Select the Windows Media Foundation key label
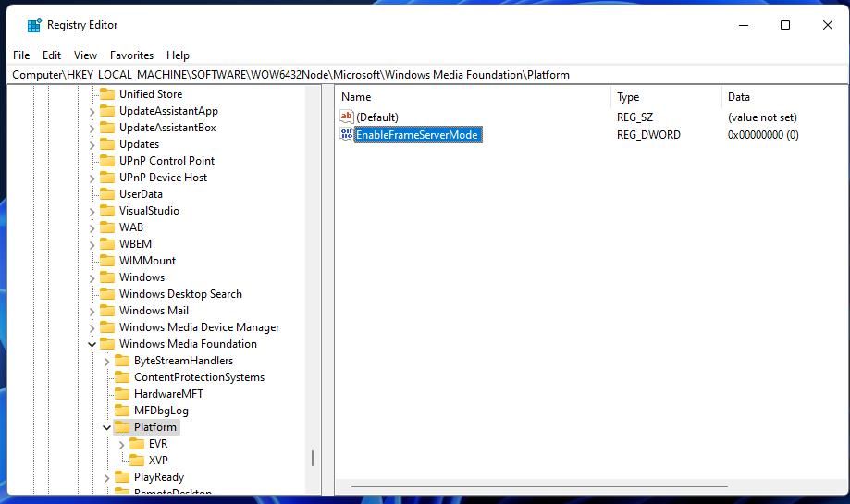This screenshot has height=504, width=850. click(x=188, y=344)
